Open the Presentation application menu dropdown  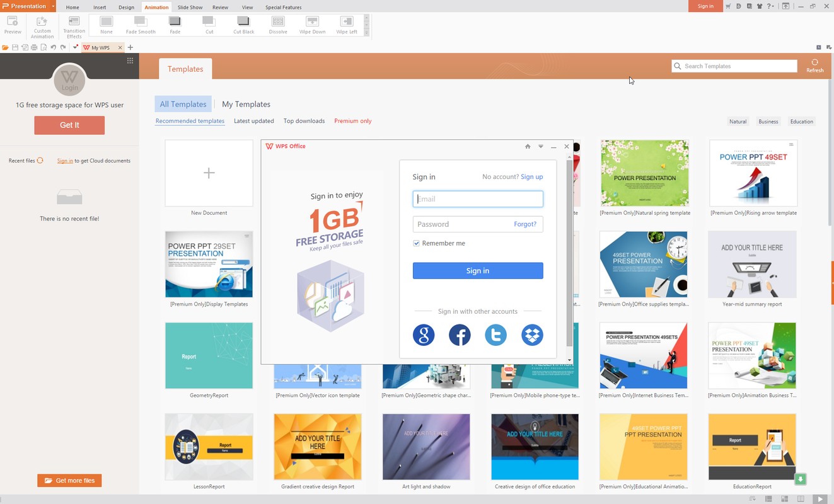coord(54,6)
